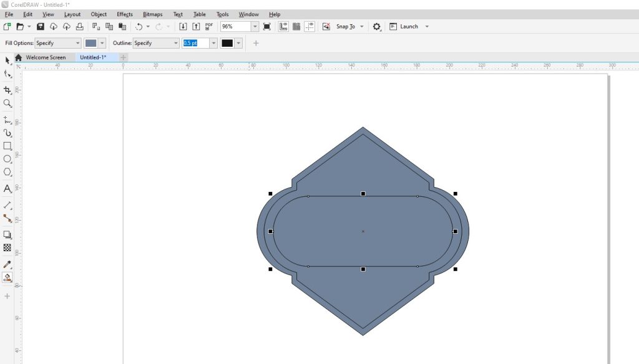Click Publish to PDF icon
Viewport: 639px width, 364px height.
(x=209, y=27)
